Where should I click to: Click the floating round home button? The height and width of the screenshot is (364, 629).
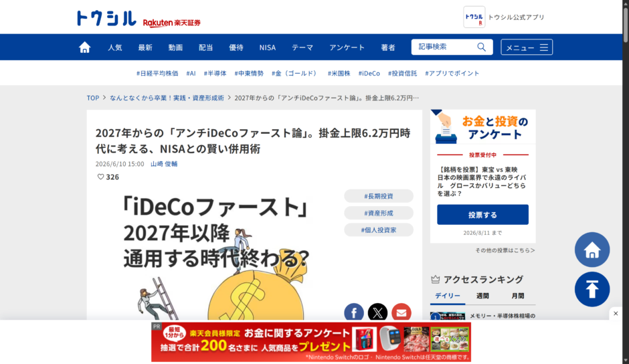pyautogui.click(x=592, y=250)
